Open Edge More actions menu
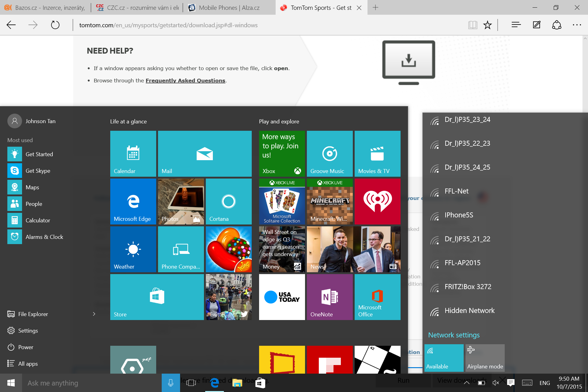 click(x=577, y=25)
